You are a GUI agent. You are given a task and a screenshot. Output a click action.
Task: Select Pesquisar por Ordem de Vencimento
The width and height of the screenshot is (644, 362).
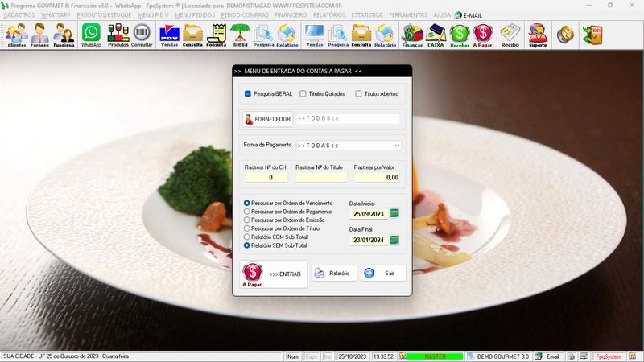tap(247, 203)
